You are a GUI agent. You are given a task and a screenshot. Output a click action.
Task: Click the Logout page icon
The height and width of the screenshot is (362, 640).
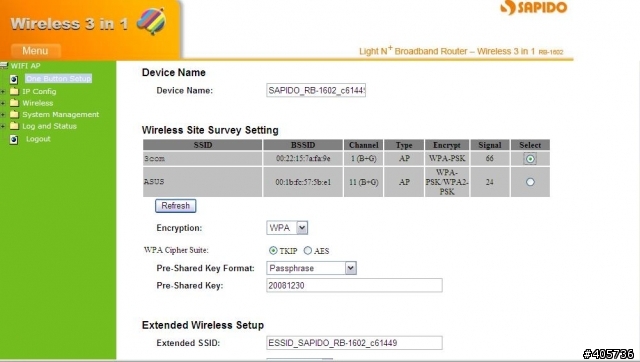[14, 140]
